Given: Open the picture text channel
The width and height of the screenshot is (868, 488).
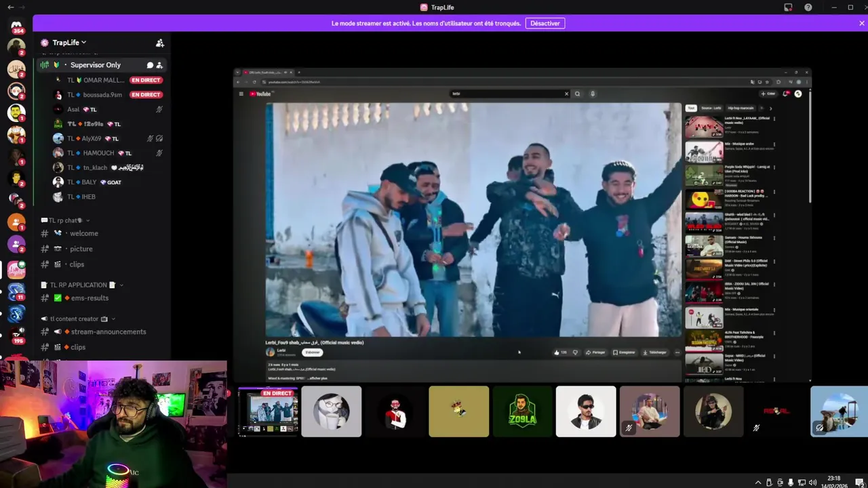Looking at the screenshot, I should tap(81, 249).
